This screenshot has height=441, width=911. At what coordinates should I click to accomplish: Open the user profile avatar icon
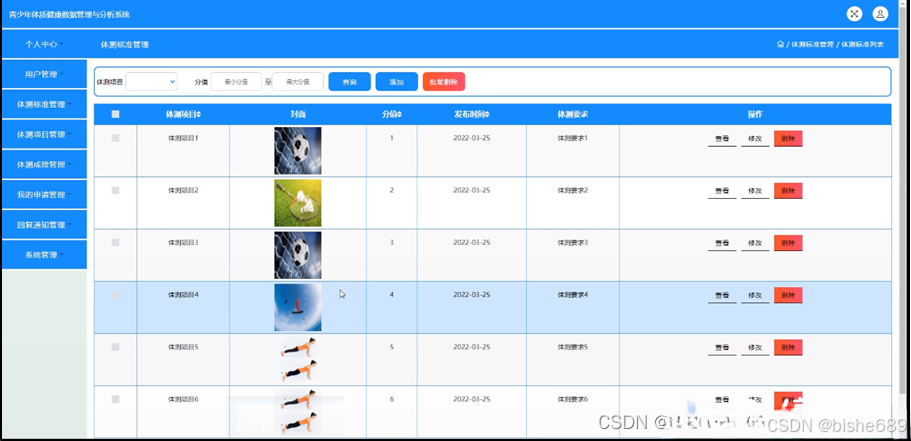[880, 14]
